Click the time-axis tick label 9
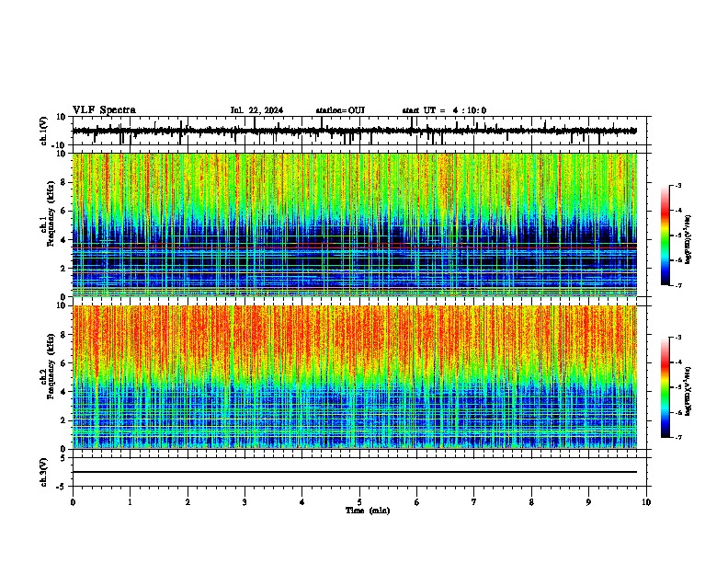The image size is (728, 563). [x=588, y=502]
